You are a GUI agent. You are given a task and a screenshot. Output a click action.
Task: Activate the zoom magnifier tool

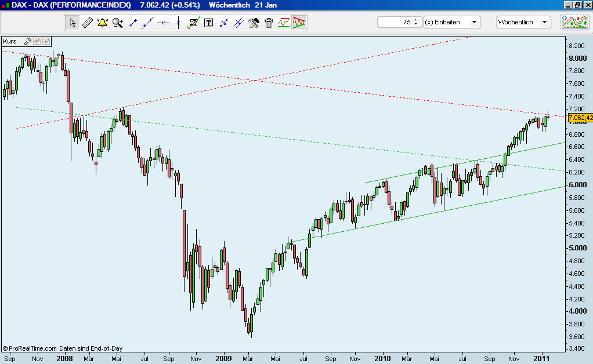point(117,22)
